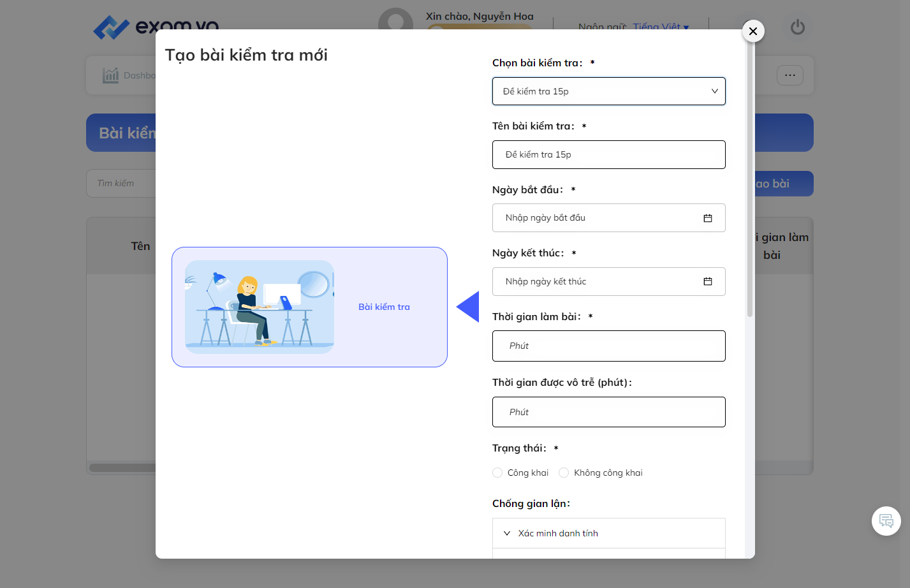Click the background table horizontal scrollbar
This screenshot has width=910, height=588.
[x=122, y=467]
